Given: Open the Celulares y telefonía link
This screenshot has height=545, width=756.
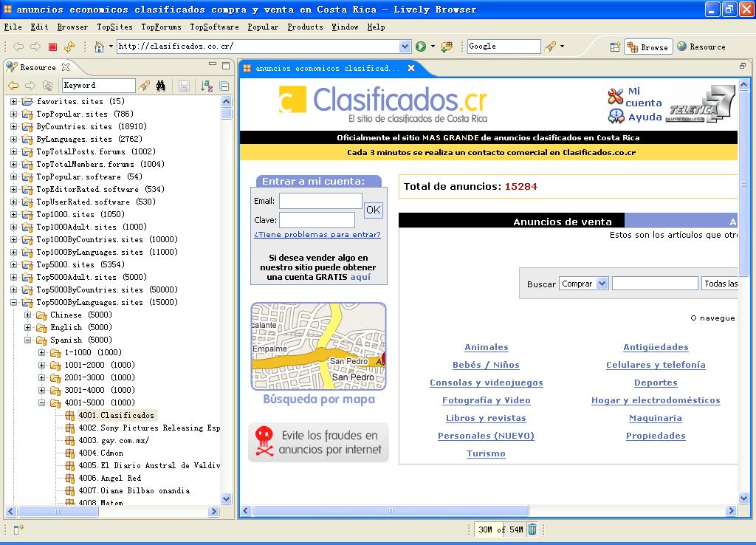Looking at the screenshot, I should [656, 365].
